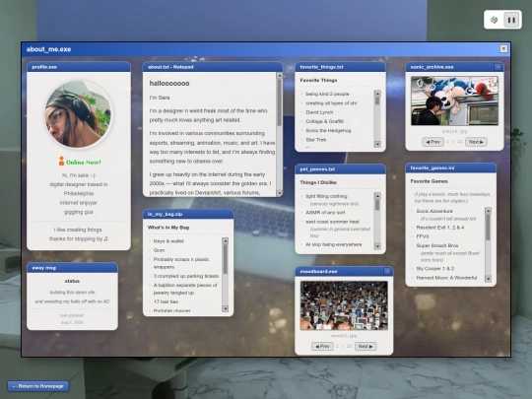Click scroll up arrow in about.txt Notepad
This screenshot has height=399, width=532.
pos(279,76)
